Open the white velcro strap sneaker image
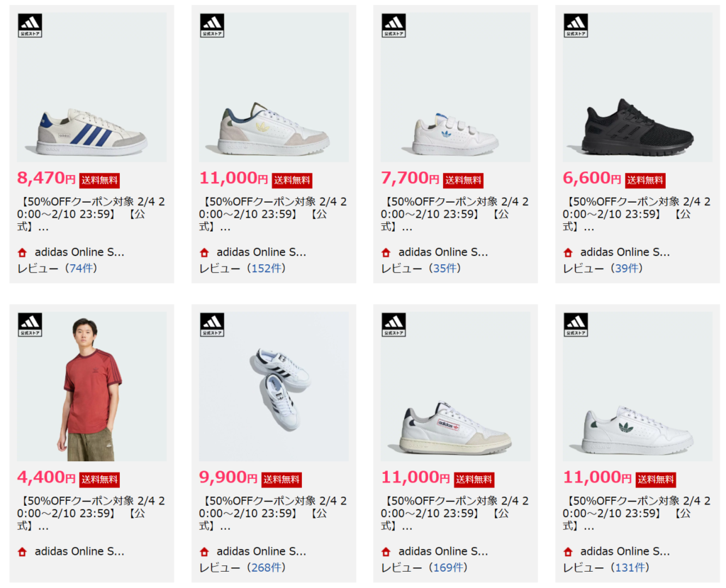 (x=454, y=135)
